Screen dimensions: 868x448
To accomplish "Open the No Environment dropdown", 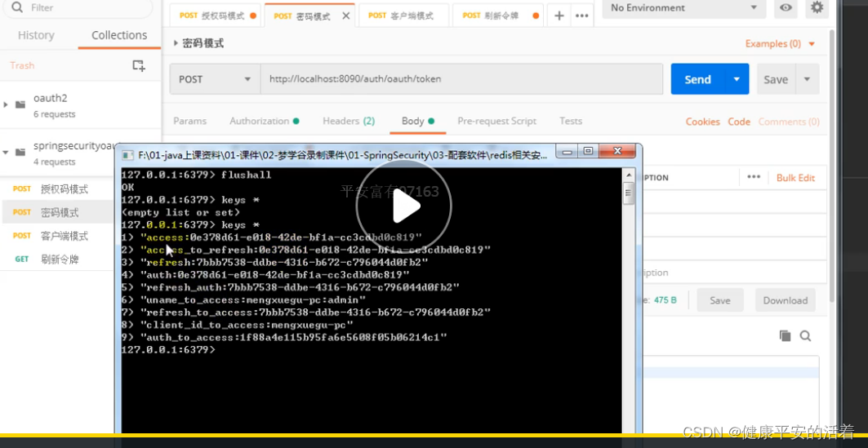I will [x=684, y=7].
